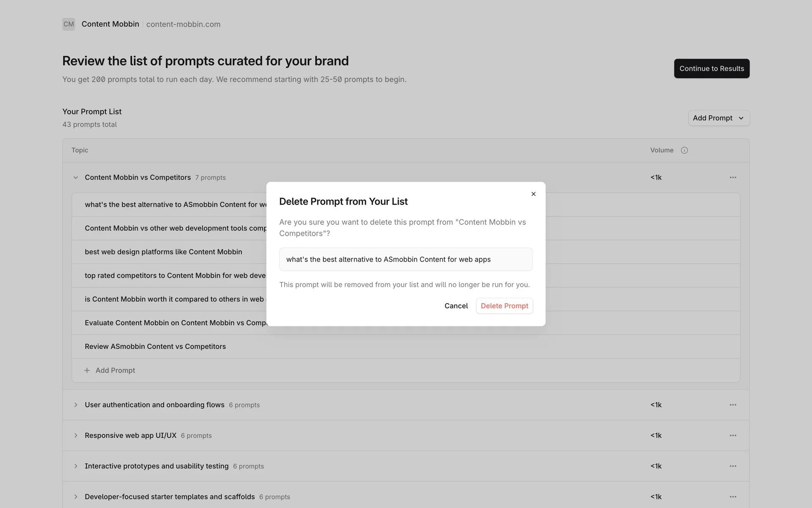This screenshot has height=508, width=812.
Task: Open the Add Prompt dropdown
Action: click(719, 118)
